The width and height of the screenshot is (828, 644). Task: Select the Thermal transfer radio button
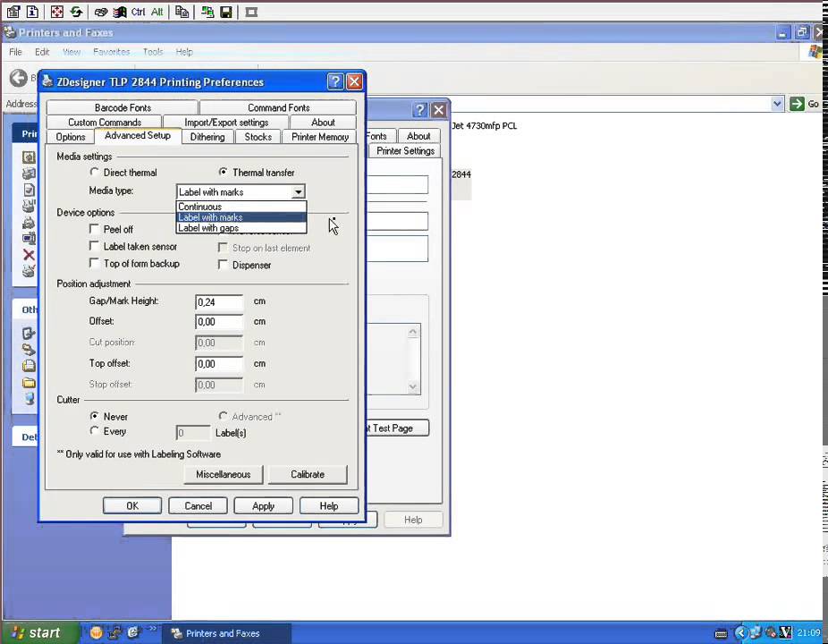click(x=223, y=172)
